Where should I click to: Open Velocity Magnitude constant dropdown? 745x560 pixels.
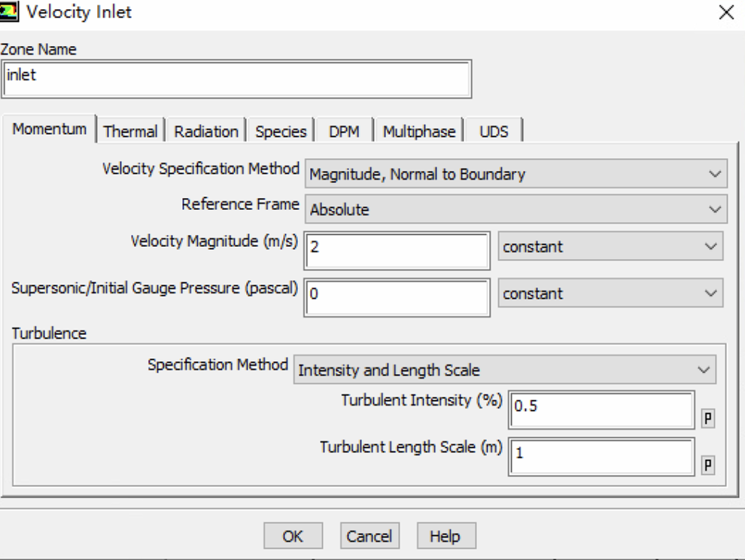tap(610, 247)
